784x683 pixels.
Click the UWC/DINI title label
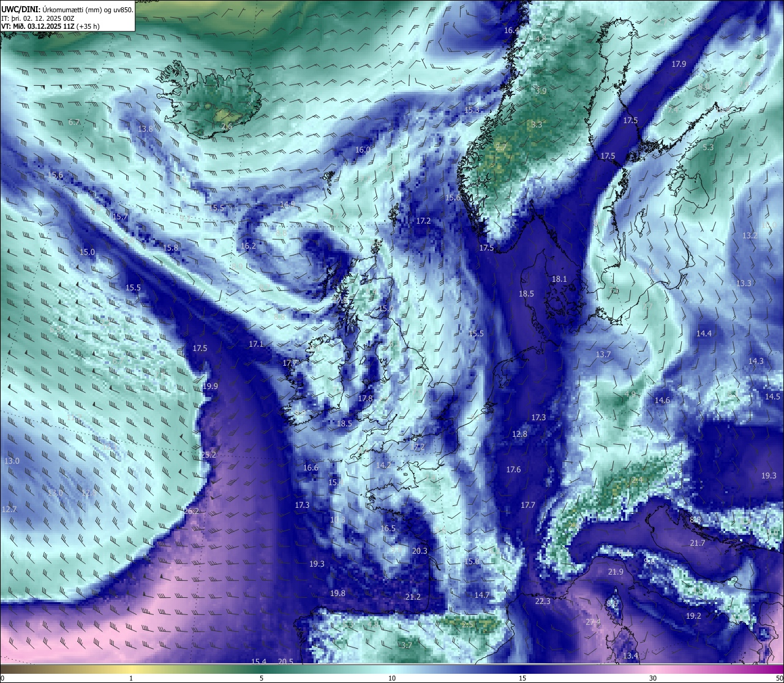click(x=21, y=10)
